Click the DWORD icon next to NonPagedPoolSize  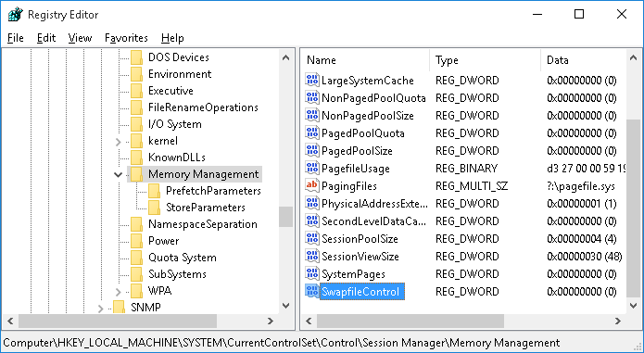(312, 115)
